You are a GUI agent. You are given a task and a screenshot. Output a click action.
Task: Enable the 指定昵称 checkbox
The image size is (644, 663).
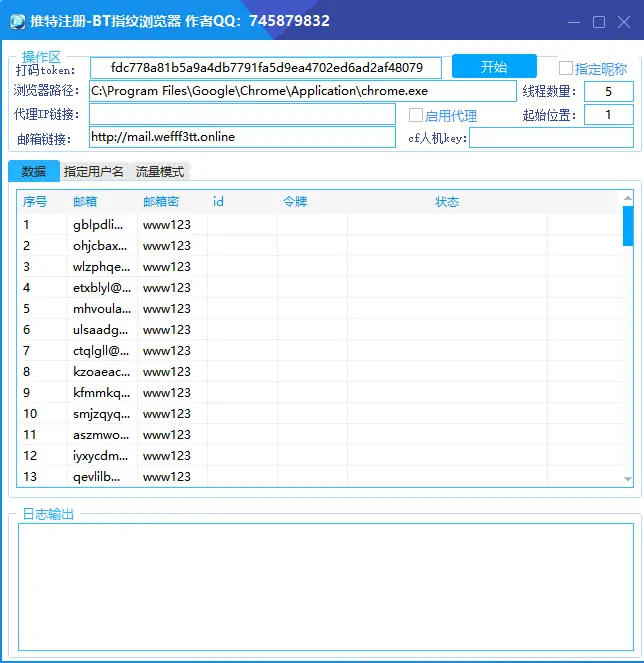click(566, 68)
